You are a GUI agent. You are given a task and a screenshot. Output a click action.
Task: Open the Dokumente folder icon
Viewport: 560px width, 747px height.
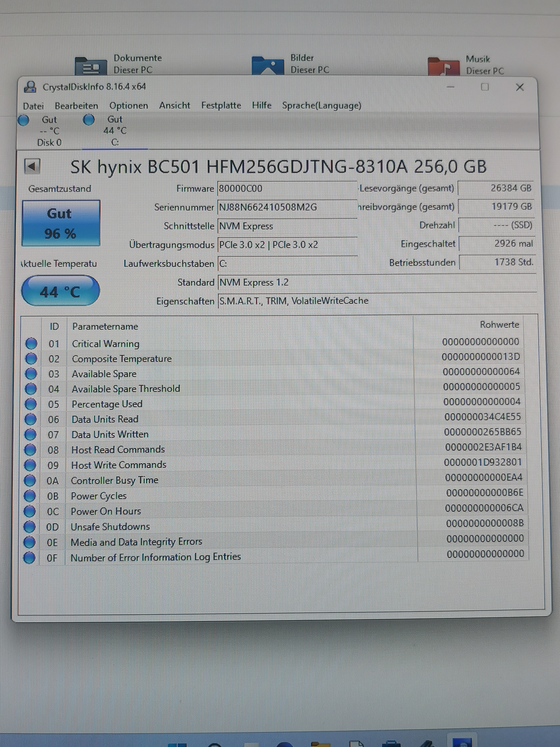(91, 66)
